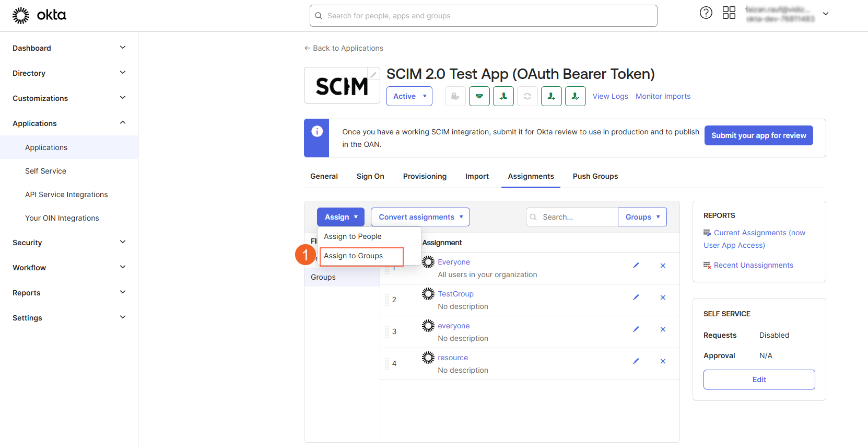
Task: Edit the Everyone group assignment
Action: tap(636, 266)
